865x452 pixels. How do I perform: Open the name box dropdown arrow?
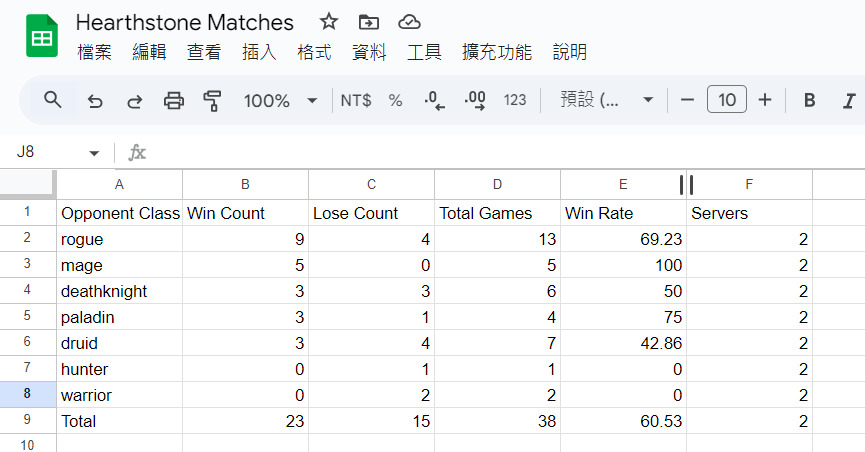tap(94, 153)
